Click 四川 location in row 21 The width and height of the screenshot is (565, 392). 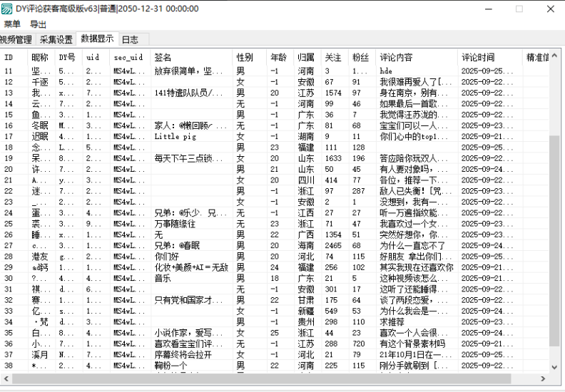click(x=306, y=180)
